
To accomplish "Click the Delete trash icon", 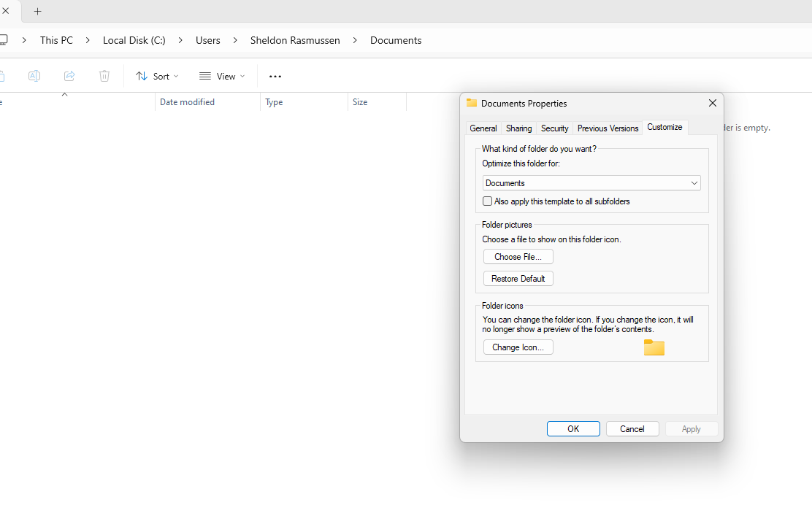I will (104, 76).
